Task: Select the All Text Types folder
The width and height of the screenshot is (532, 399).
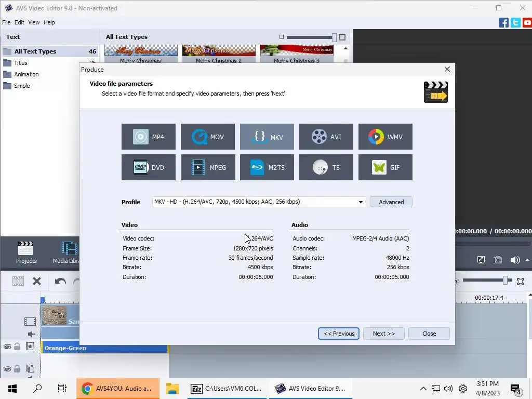Action: tap(50, 51)
